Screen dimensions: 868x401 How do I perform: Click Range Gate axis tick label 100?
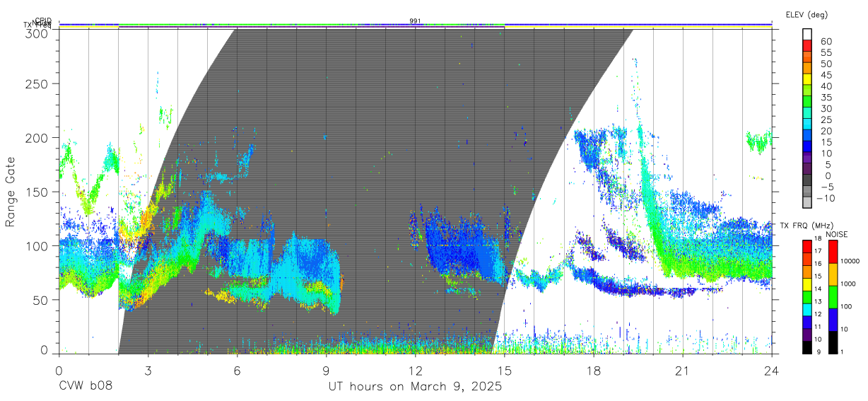click(x=37, y=246)
